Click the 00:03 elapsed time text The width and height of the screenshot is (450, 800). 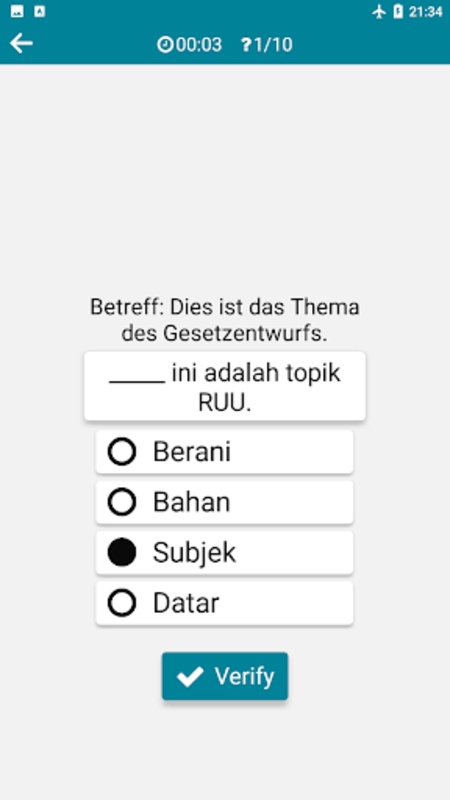click(199, 45)
